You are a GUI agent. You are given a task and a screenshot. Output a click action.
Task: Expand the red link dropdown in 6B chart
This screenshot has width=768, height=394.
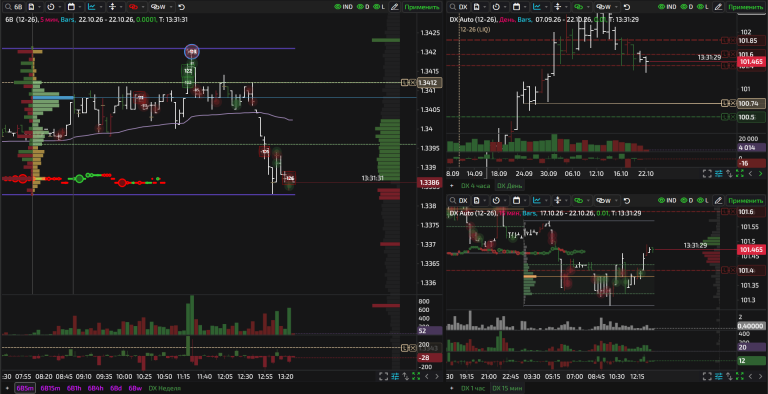(x=143, y=7)
